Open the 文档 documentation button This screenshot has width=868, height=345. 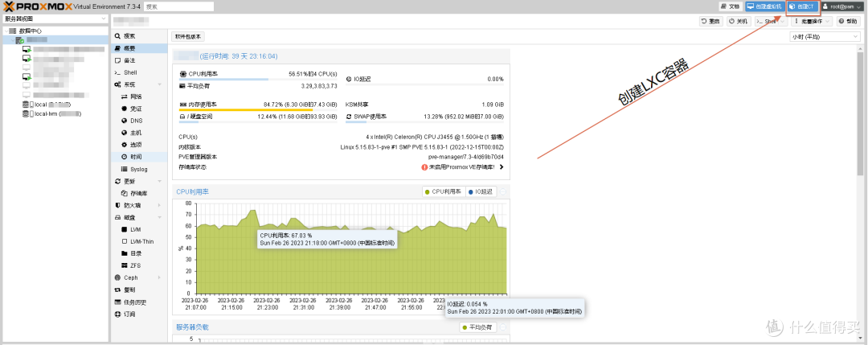(x=729, y=6)
